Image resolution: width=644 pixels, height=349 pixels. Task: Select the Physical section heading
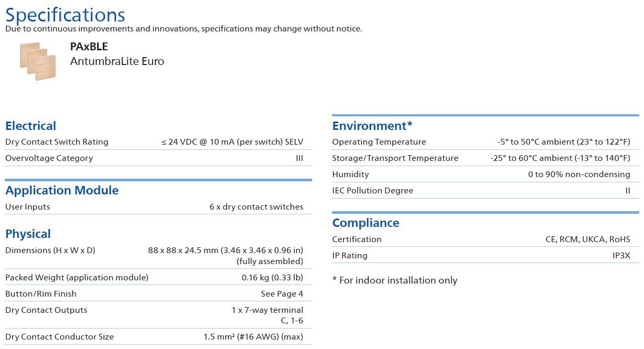(x=28, y=234)
